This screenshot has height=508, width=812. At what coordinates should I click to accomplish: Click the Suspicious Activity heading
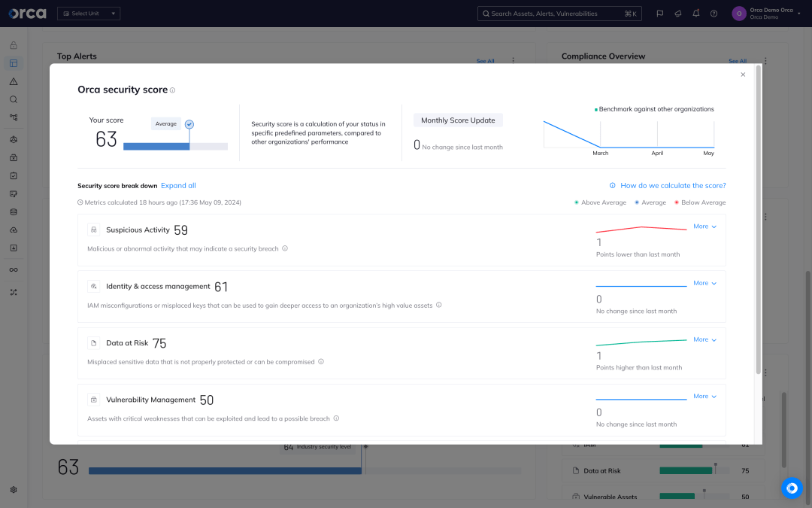[138, 230]
